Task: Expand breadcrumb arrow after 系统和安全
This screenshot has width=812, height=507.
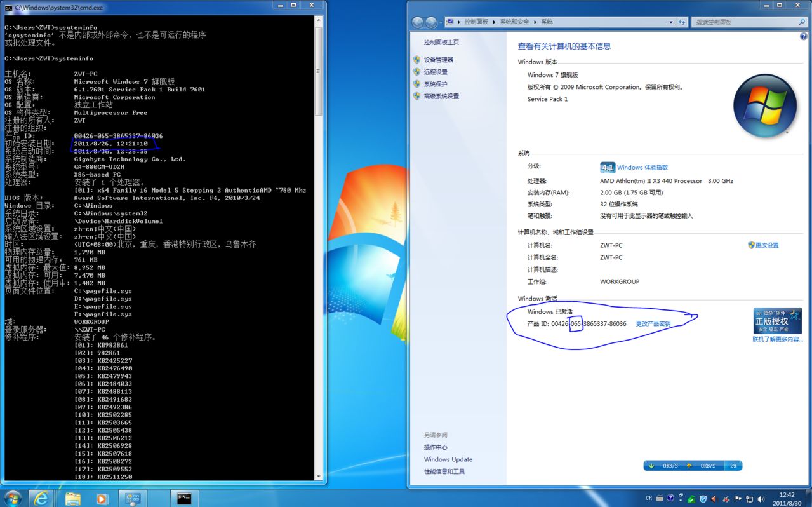Action: [x=536, y=22]
